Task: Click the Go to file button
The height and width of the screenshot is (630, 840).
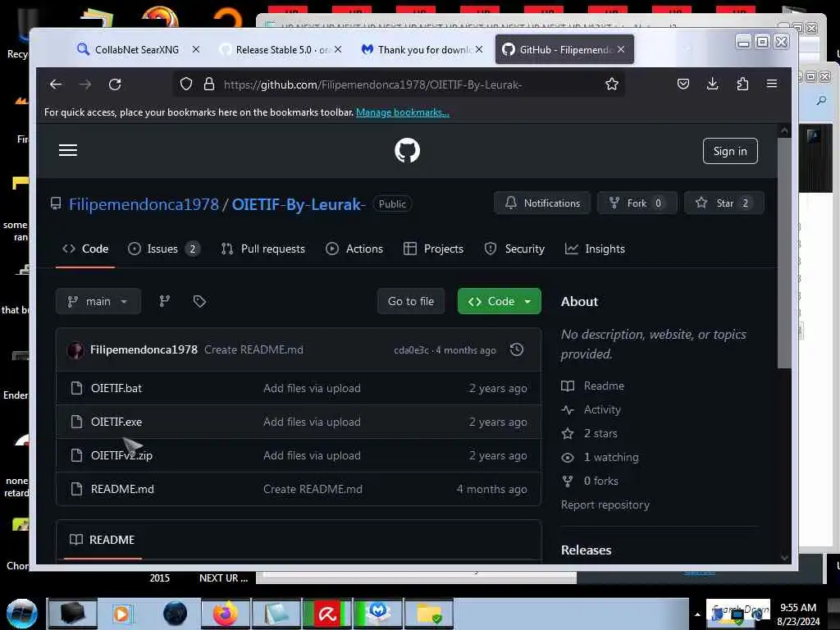Action: coord(411,302)
